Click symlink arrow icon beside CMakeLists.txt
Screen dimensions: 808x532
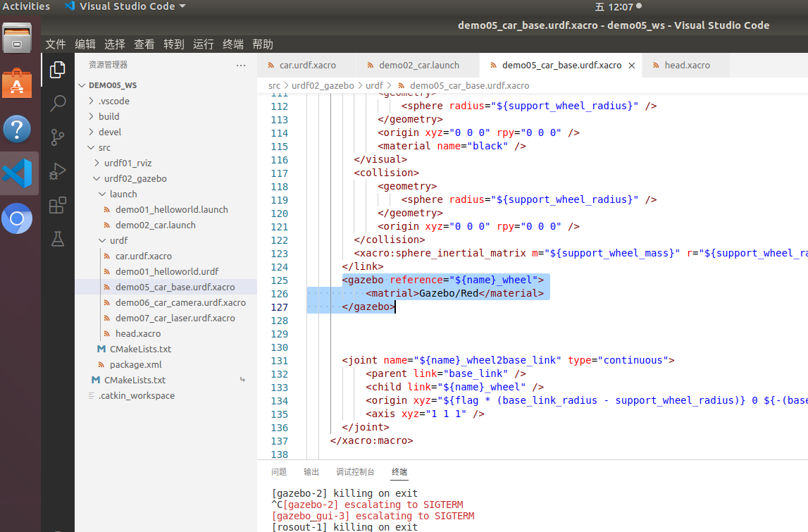click(x=242, y=380)
